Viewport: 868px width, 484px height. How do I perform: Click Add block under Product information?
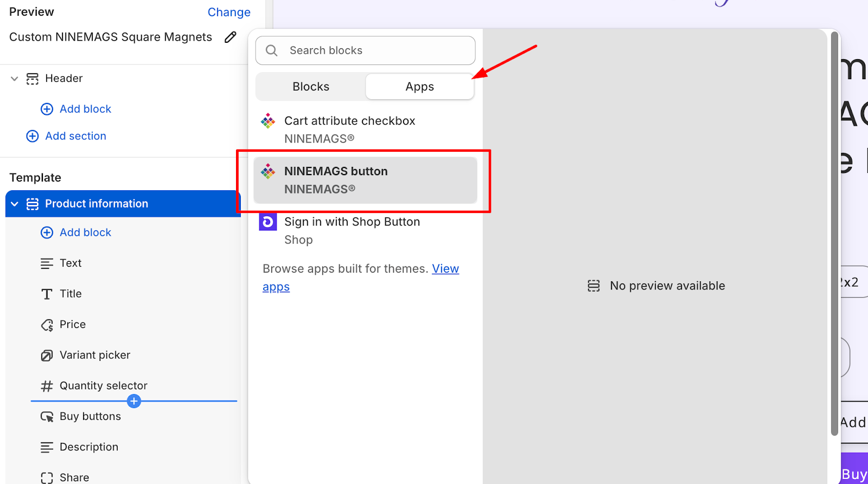coord(85,233)
